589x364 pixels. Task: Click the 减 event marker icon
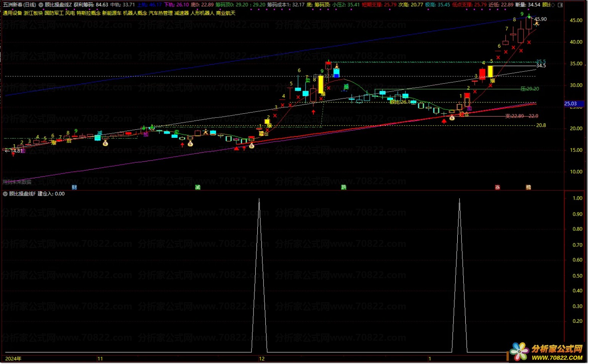(x=198, y=187)
